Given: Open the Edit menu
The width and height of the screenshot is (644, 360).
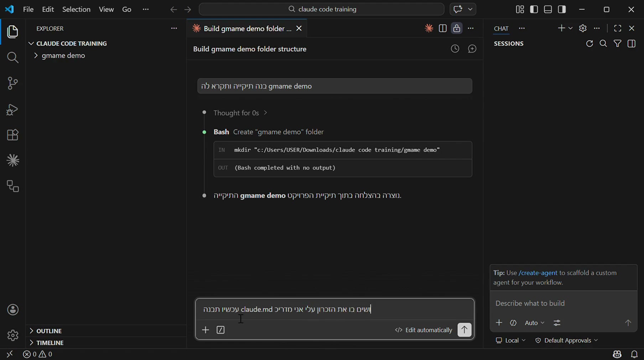Looking at the screenshot, I should [48, 10].
